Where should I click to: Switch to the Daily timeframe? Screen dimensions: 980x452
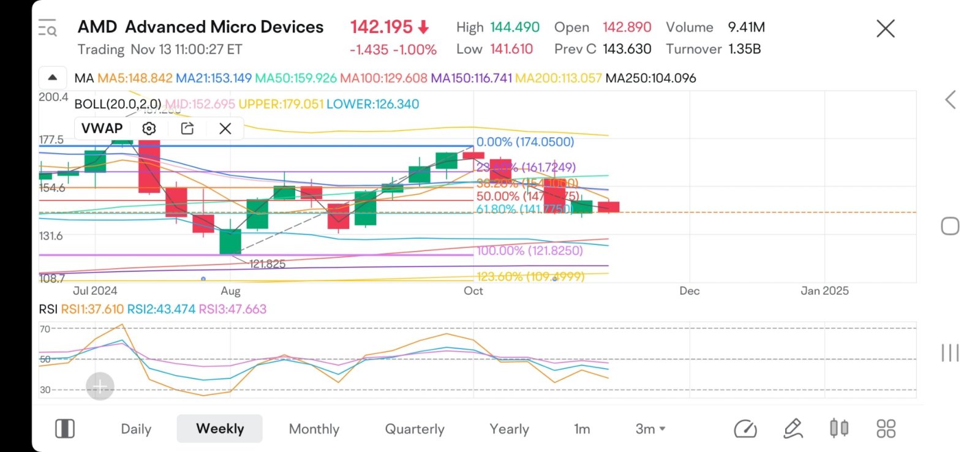click(136, 429)
